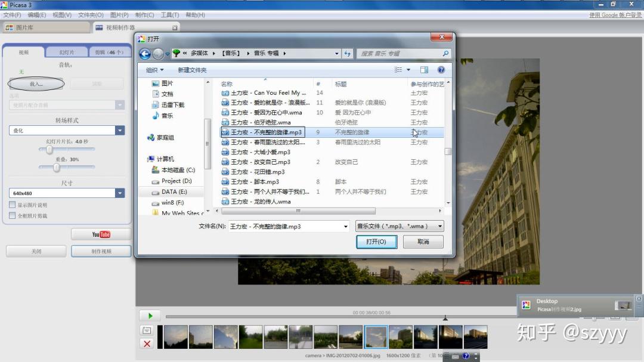This screenshot has width=644, height=362.
Task: Open the 转场样式 transition dropdown showing 叠化
Action: click(120, 130)
